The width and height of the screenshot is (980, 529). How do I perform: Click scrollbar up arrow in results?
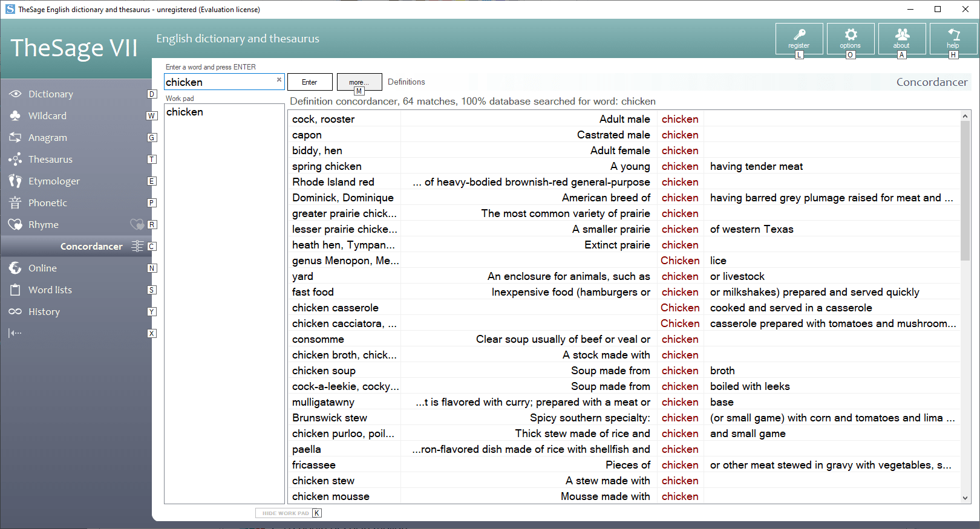[965, 115]
